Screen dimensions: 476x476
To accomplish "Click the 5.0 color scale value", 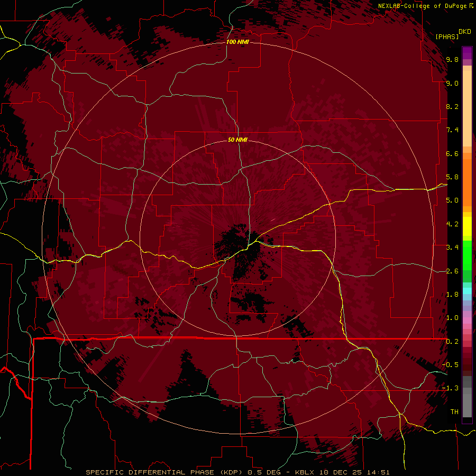I will coord(452,200).
